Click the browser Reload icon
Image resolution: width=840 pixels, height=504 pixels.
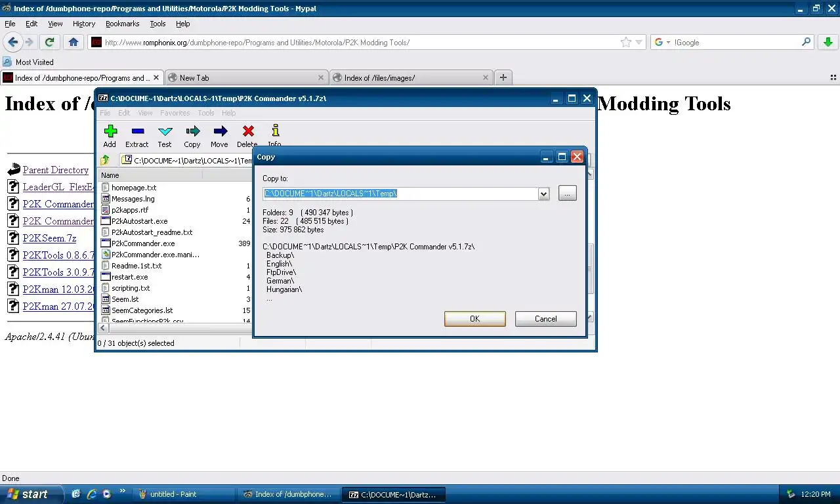(x=49, y=42)
